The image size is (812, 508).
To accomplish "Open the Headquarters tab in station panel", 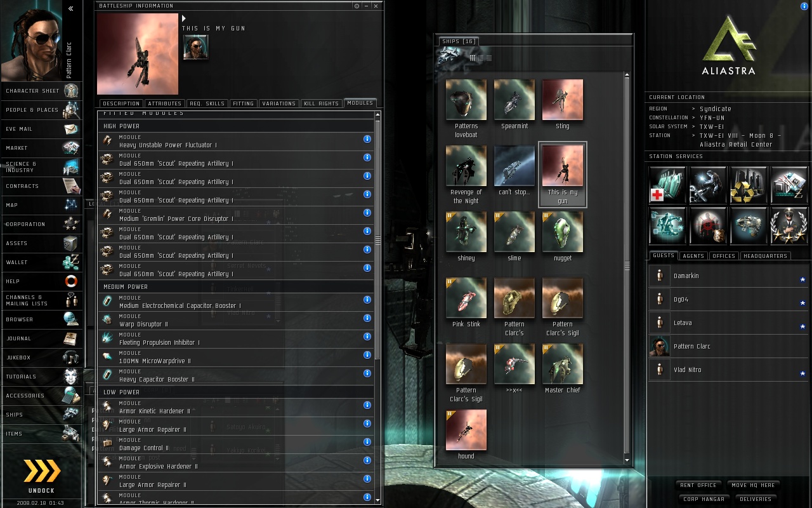I will [x=765, y=256].
